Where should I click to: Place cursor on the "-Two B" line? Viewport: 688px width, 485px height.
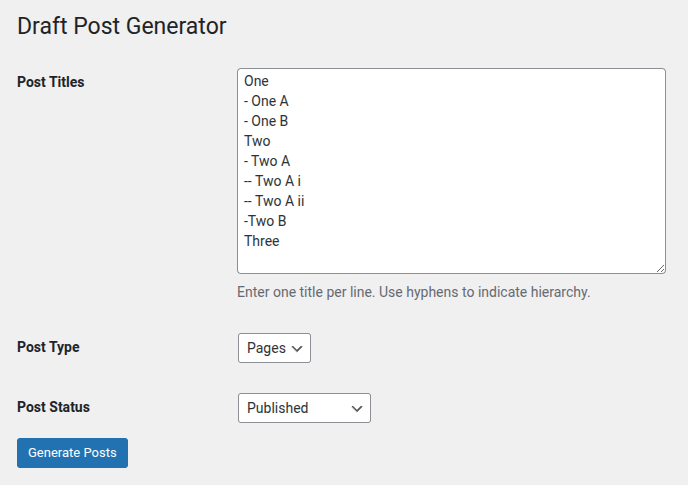[265, 221]
